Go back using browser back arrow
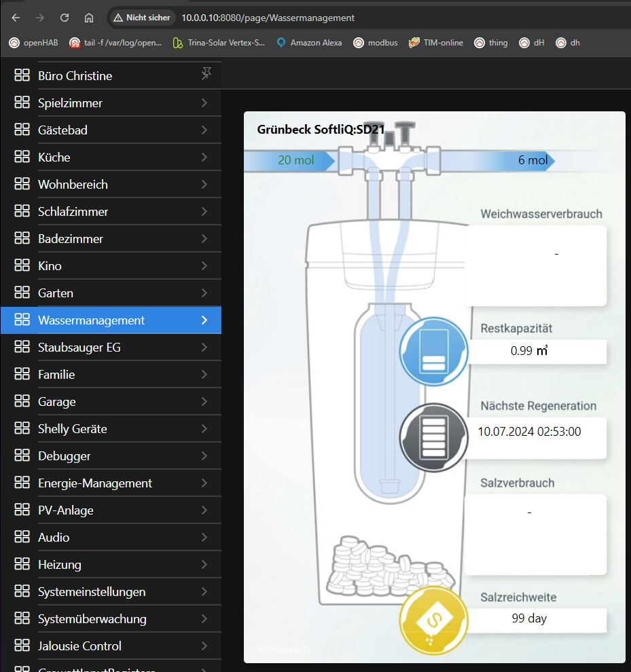Viewport: 631px width, 672px height. (x=16, y=18)
